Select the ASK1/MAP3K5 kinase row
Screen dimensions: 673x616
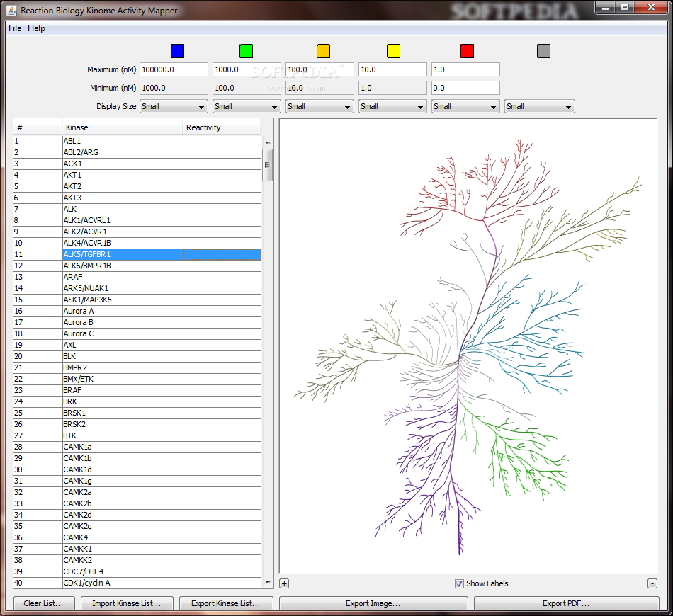point(137,300)
